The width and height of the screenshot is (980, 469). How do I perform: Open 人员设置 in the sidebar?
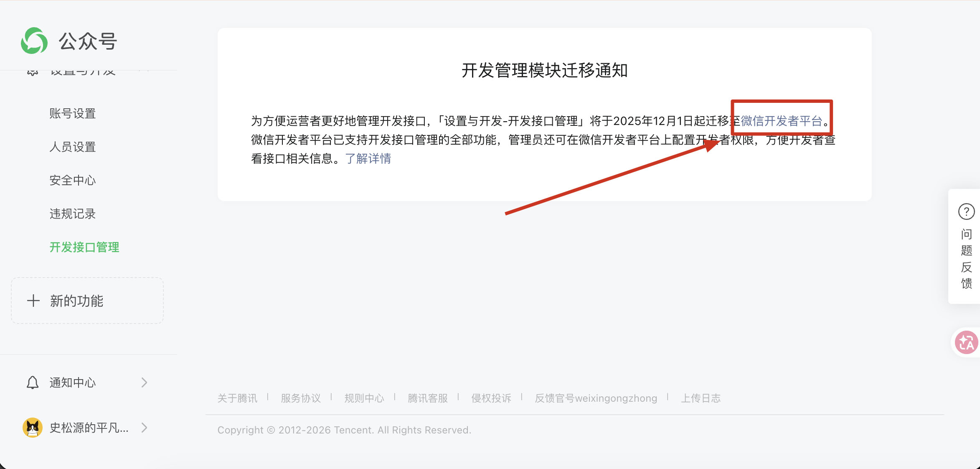(73, 147)
